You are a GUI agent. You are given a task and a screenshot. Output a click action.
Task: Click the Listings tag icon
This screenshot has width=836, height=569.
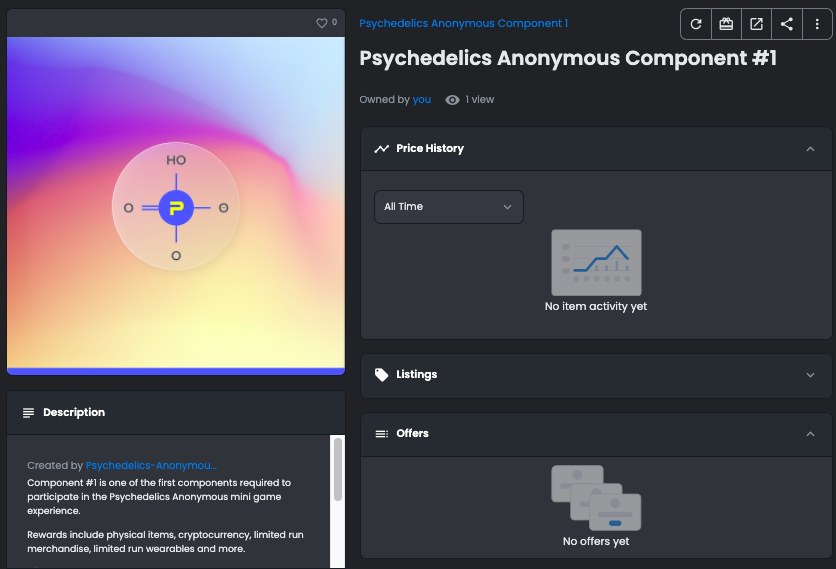pyautogui.click(x=382, y=375)
